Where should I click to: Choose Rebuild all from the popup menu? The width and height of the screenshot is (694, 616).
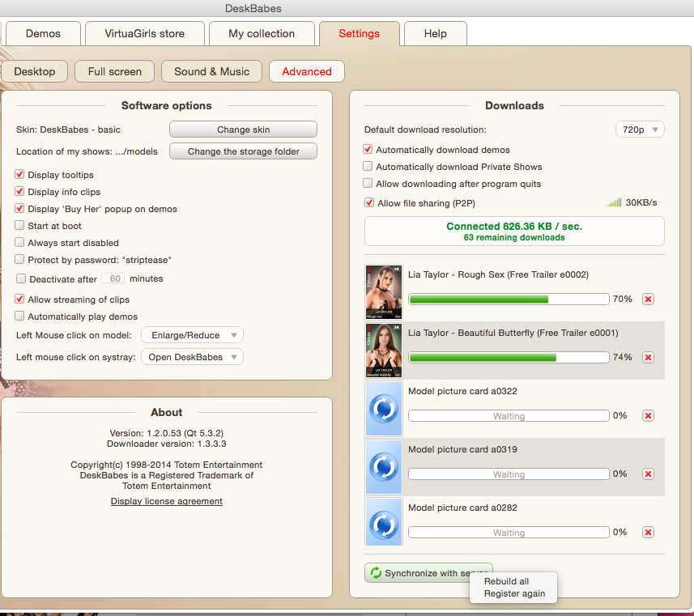506,581
